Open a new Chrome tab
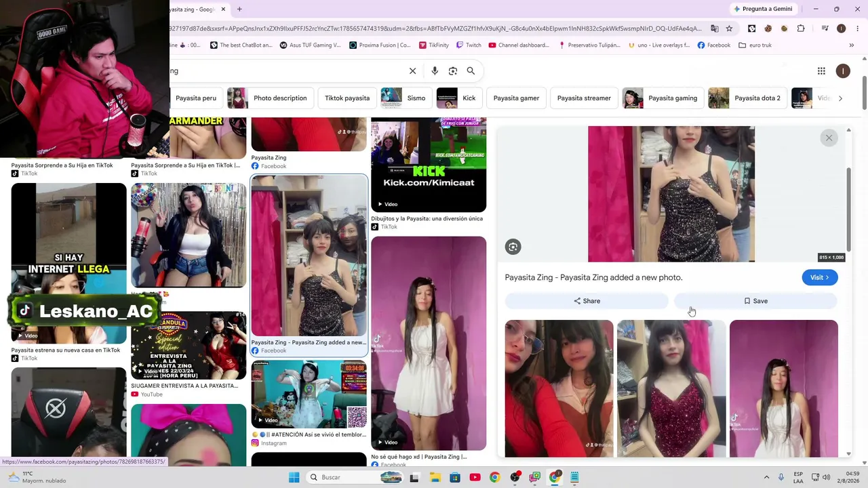Viewport: 868px width, 488px height. pos(239,9)
